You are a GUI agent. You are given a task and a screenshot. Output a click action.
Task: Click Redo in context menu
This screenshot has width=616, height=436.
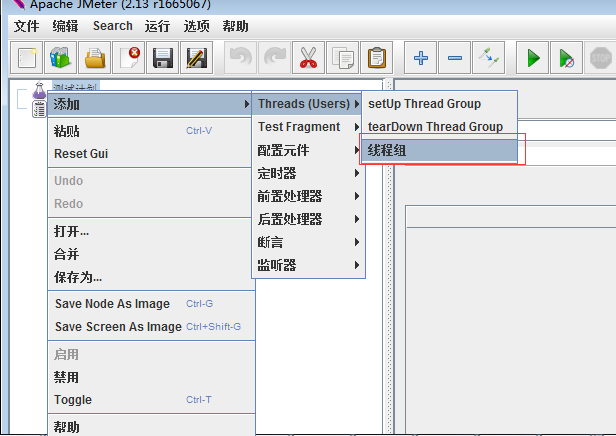tap(150, 203)
